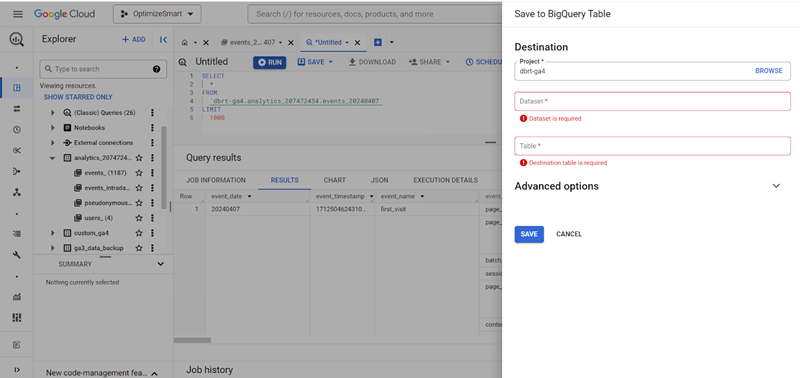Star the events_ (1187) table

click(x=138, y=173)
